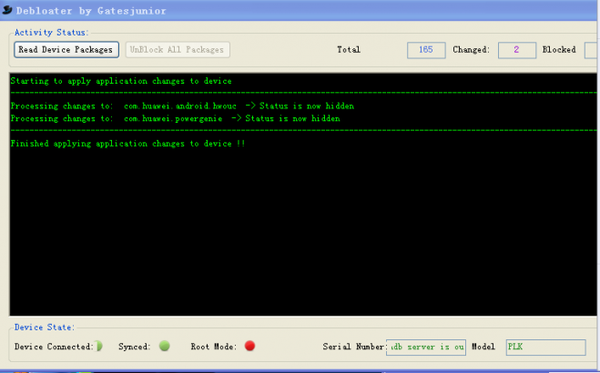This screenshot has height=373, width=600.
Task: Click the UnBlock All Packages button
Action: pyautogui.click(x=178, y=50)
